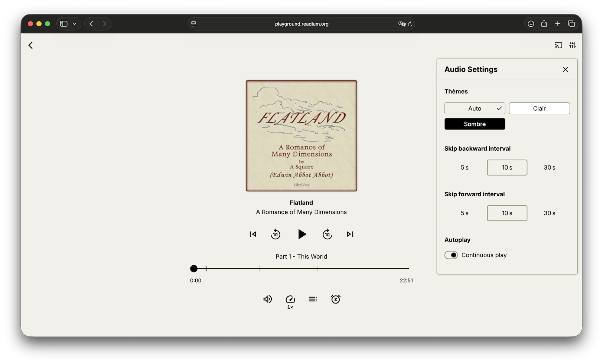The height and width of the screenshot is (364, 603).
Task: Set skip forward interval to 30 s
Action: click(x=550, y=213)
